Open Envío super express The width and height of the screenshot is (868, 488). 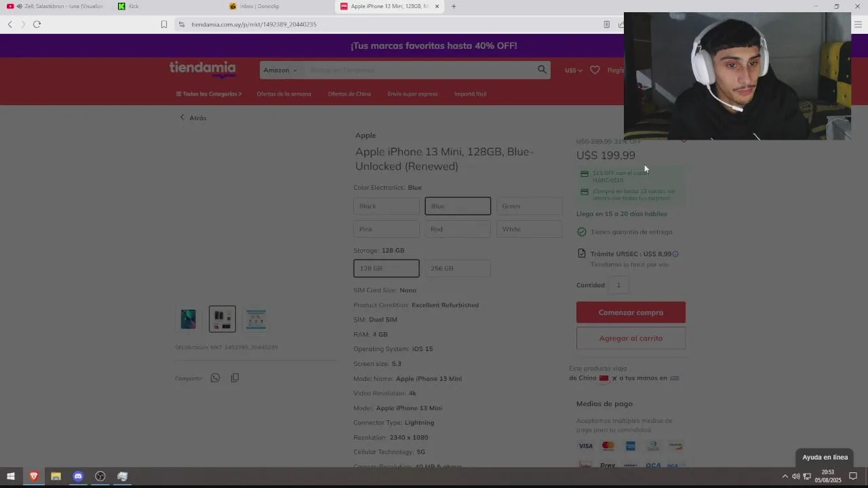coord(412,94)
